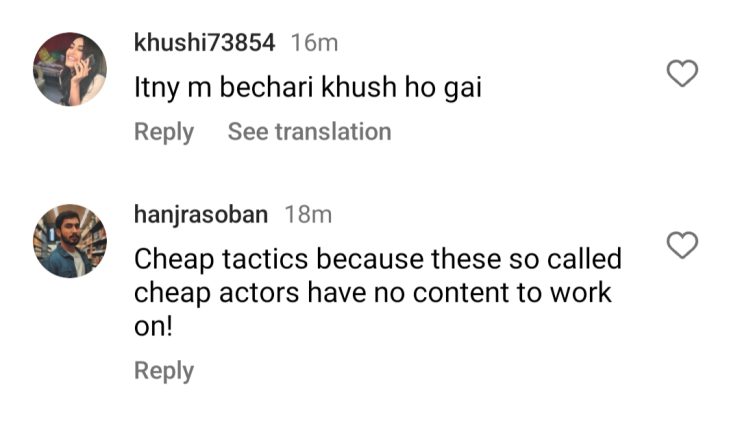Viewport: 740px width, 423px height.
Task: View hanjrasoban's profile photo
Action: 70,241
